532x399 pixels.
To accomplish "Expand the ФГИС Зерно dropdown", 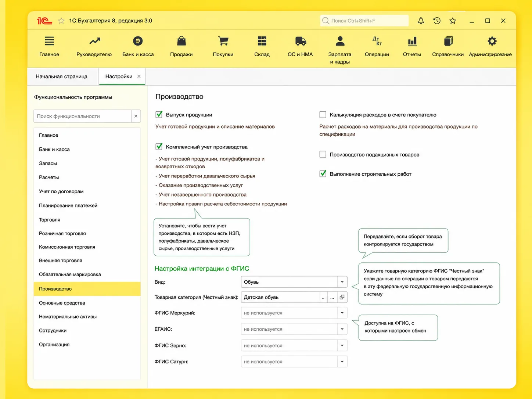I will pyautogui.click(x=342, y=345).
